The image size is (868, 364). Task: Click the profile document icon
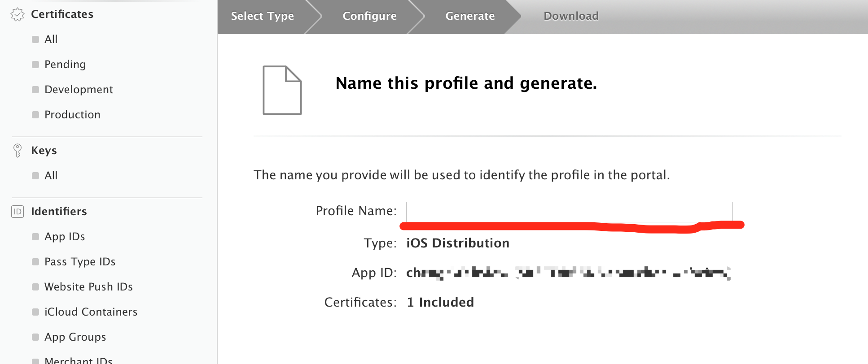point(282,90)
